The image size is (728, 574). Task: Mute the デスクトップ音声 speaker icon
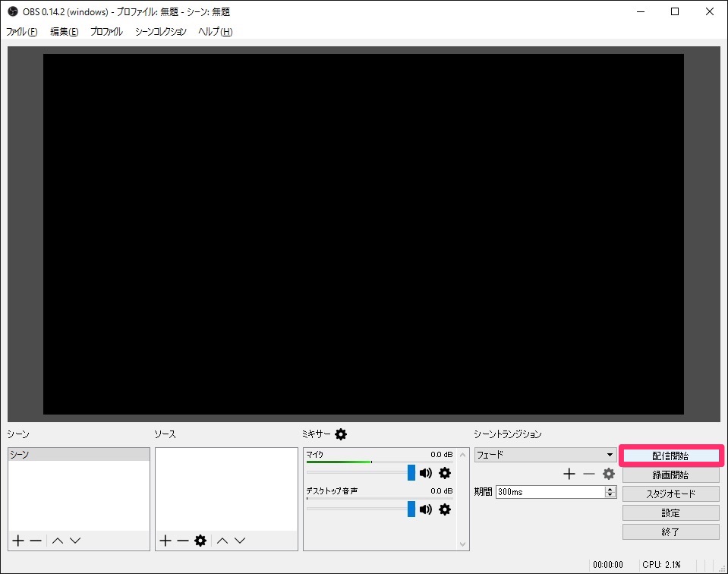point(426,509)
